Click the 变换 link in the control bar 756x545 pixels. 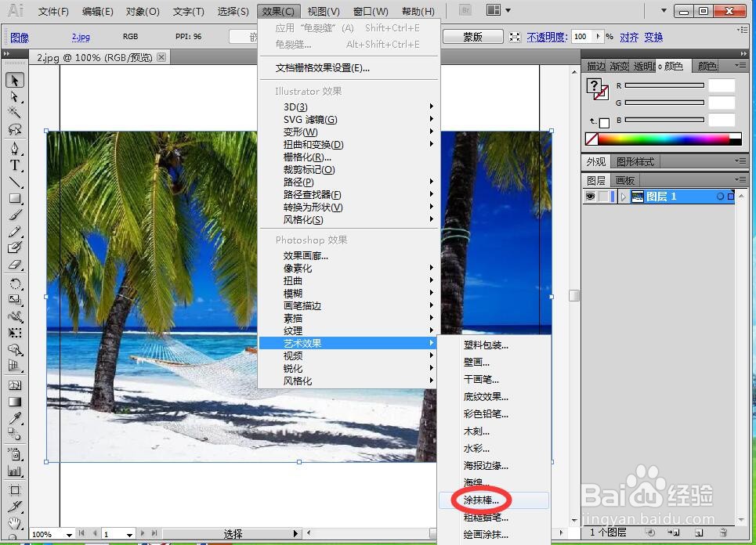pyautogui.click(x=655, y=37)
